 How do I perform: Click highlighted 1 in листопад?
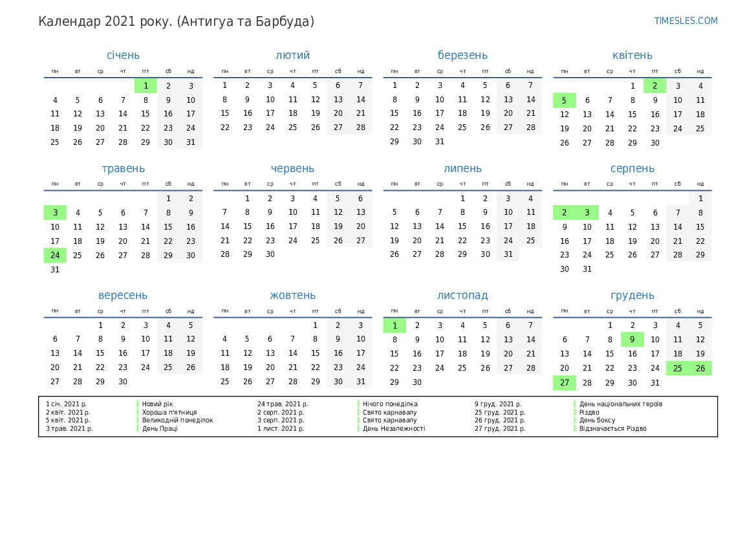tap(394, 325)
